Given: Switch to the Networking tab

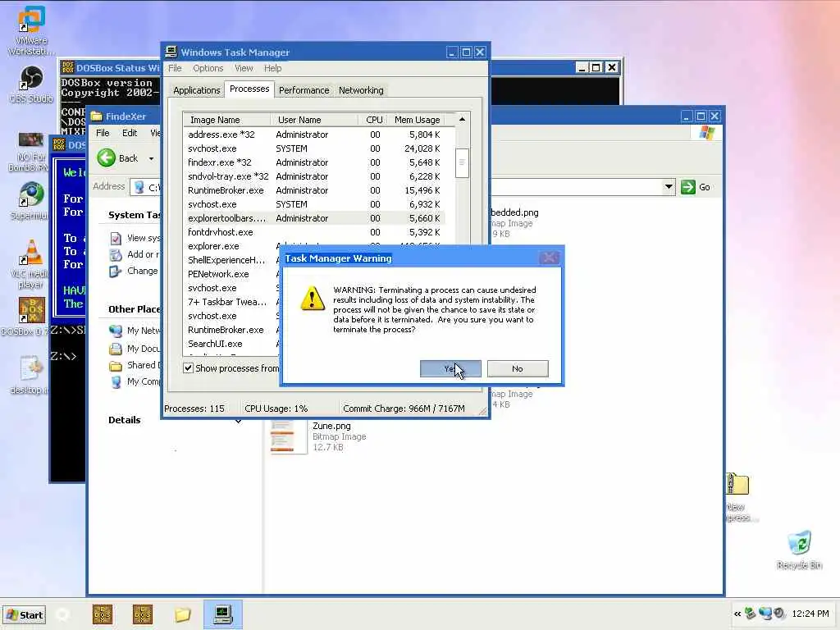Looking at the screenshot, I should (x=361, y=90).
